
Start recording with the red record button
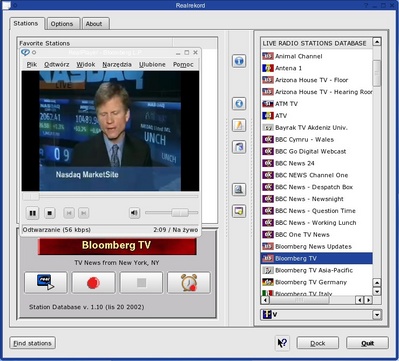(x=94, y=283)
